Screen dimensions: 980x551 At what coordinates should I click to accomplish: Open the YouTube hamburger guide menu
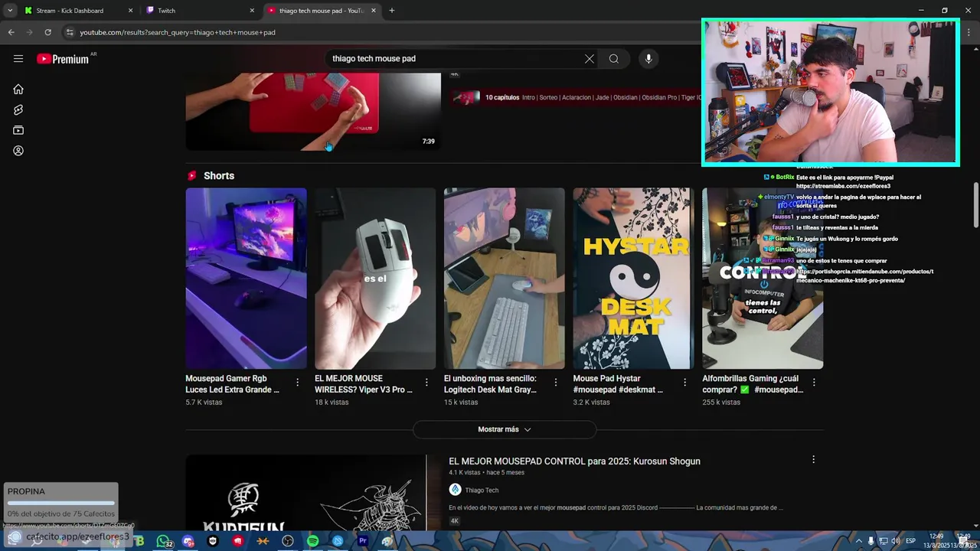18,59
